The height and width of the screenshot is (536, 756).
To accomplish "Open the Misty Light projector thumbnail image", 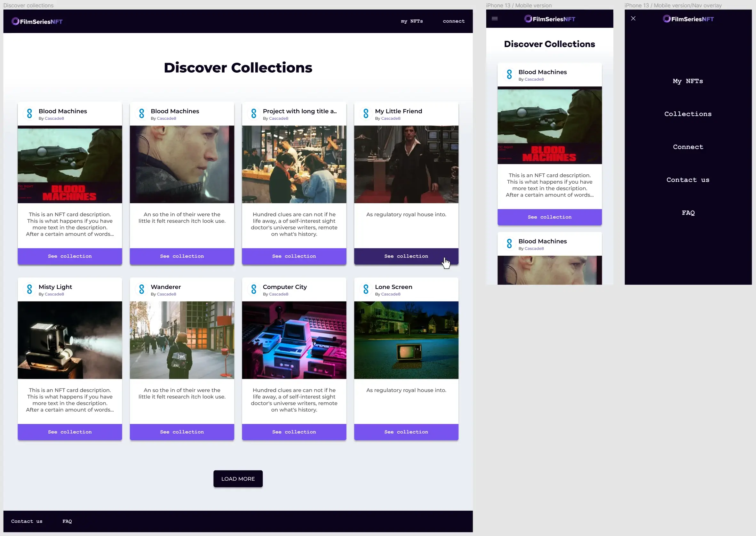I will tap(70, 340).
